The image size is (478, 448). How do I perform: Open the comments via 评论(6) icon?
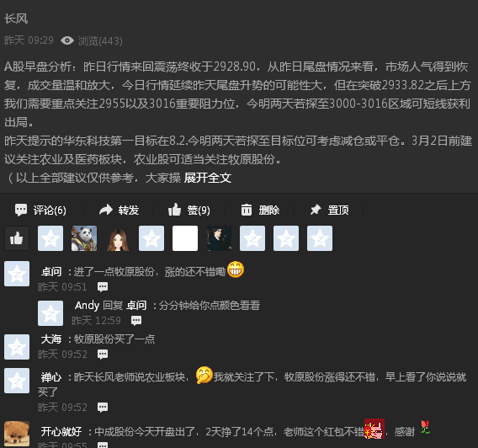pos(21,210)
